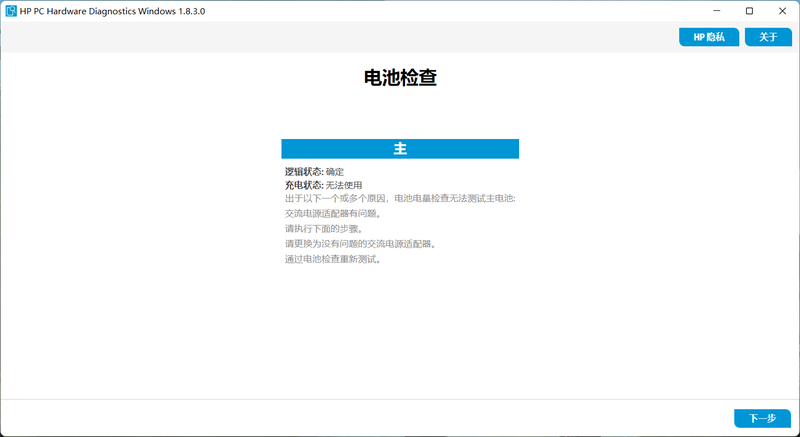Image resolution: width=800 pixels, height=437 pixels.
Task: Proceed with the 下一步 button
Action: pos(762,418)
